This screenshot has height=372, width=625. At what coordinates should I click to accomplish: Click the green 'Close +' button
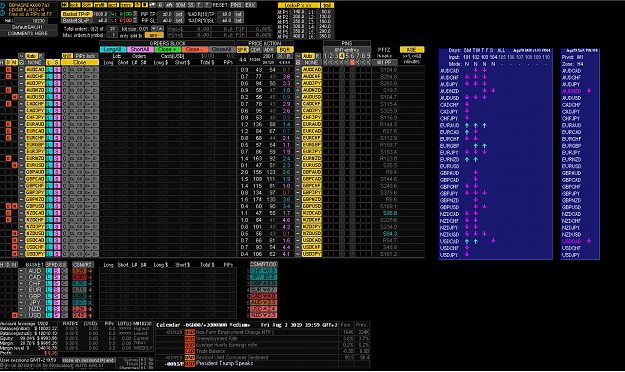coord(168,49)
